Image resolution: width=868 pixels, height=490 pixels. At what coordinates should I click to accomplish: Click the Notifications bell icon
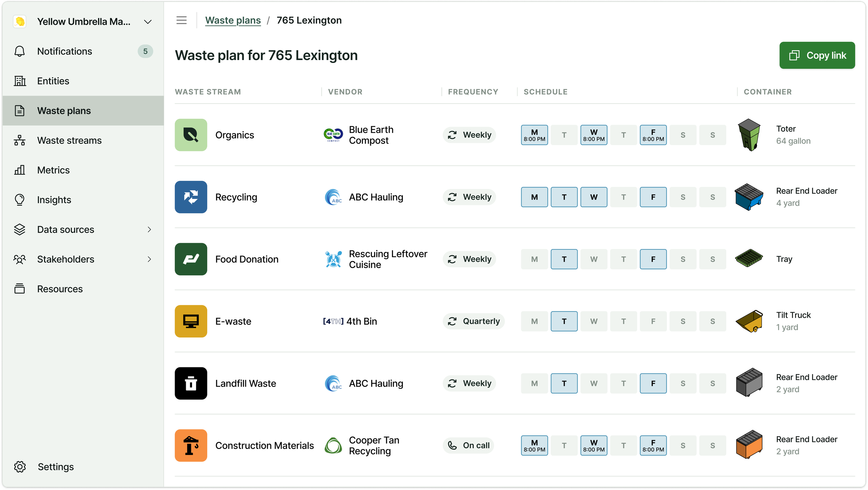coord(20,51)
